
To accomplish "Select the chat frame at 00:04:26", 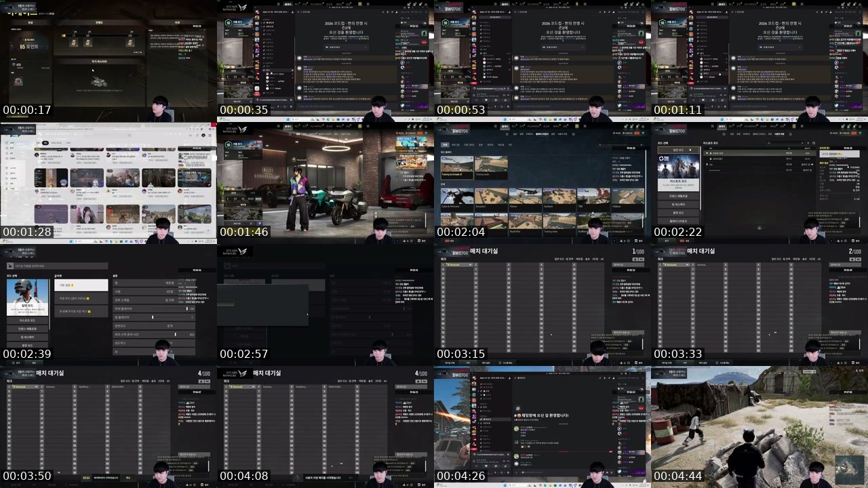I will click(x=542, y=427).
